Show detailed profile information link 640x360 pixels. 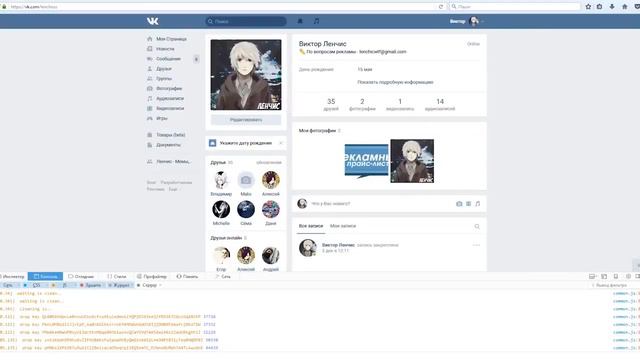[x=395, y=82]
